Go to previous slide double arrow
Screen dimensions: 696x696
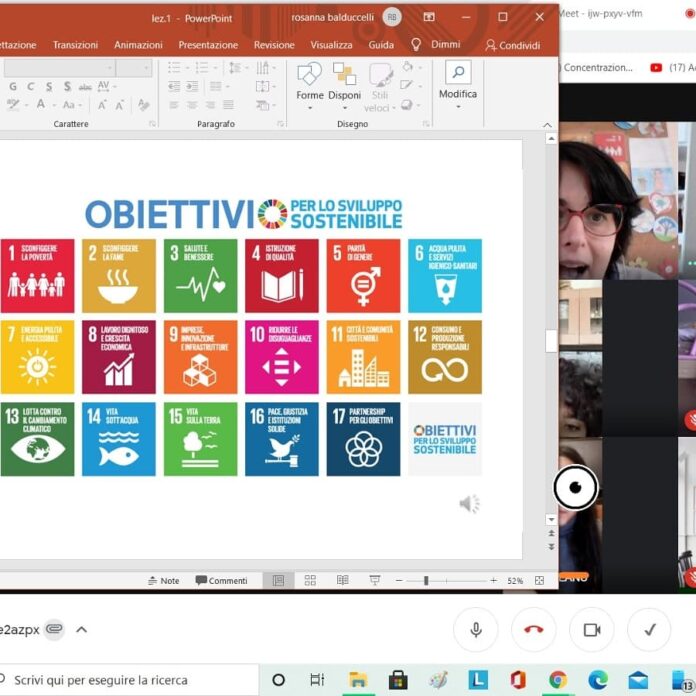click(x=551, y=533)
